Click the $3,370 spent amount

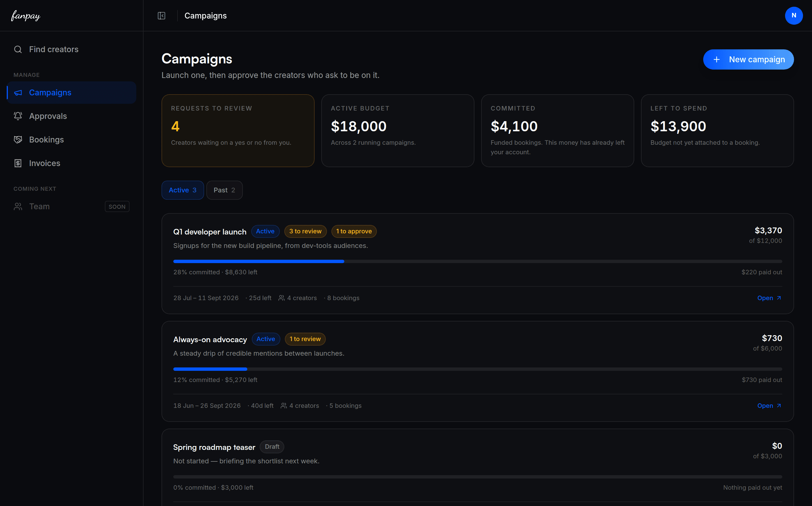768,231
